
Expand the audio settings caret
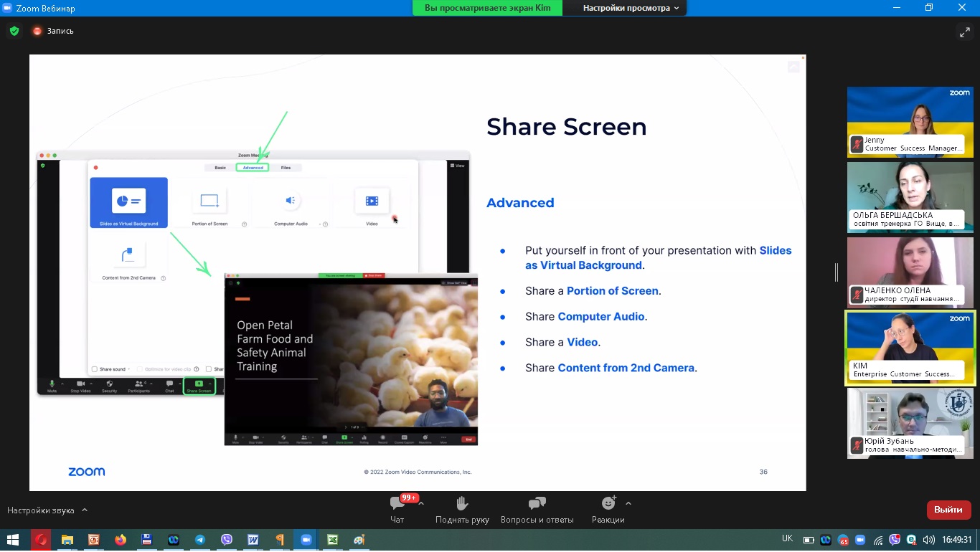point(85,510)
